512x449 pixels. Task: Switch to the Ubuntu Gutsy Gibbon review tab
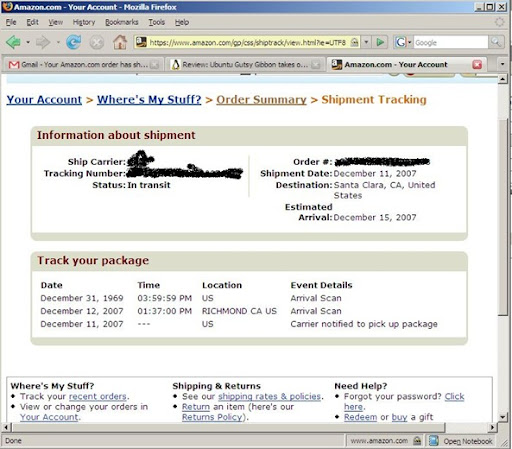244,64
